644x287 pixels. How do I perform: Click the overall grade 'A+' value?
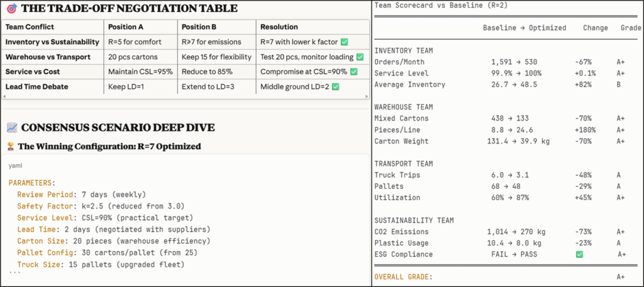tap(621, 277)
